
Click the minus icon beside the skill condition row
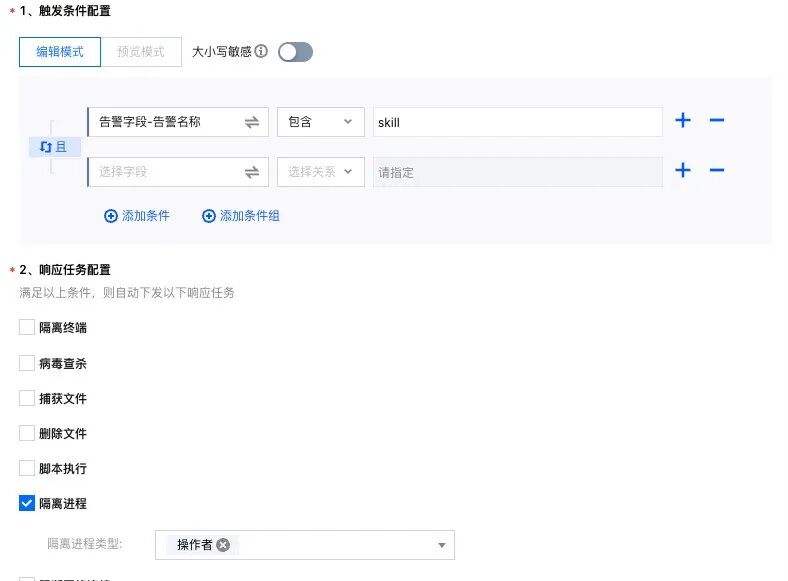(x=717, y=120)
